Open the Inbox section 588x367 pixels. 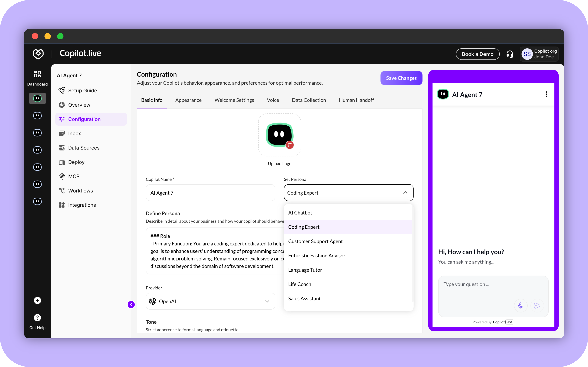(x=91, y=134)
